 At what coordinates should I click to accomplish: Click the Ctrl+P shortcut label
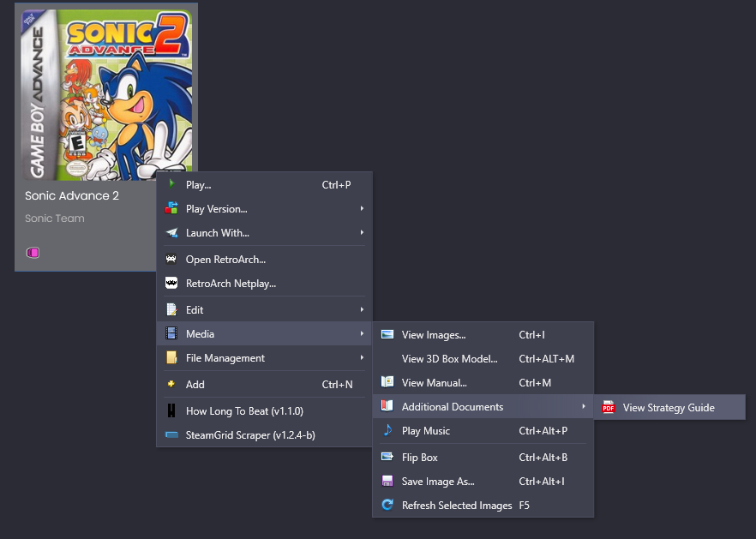click(336, 184)
